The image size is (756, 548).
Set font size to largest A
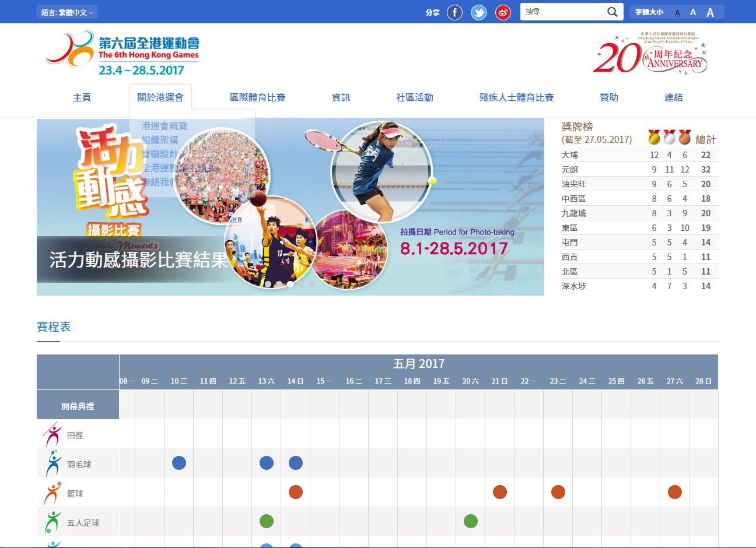pos(710,12)
